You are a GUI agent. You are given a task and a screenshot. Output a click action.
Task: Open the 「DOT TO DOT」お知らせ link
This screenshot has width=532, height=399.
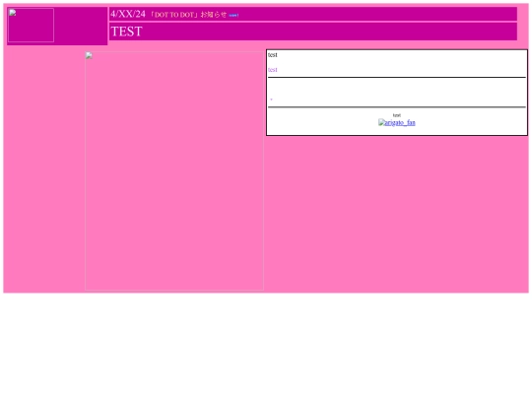[x=188, y=15]
